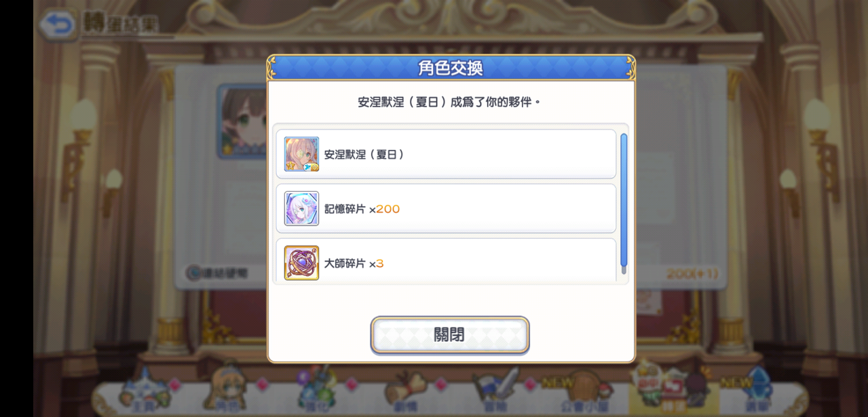Close the character exchange dialog with 關閉
868x417 pixels.
(449, 335)
